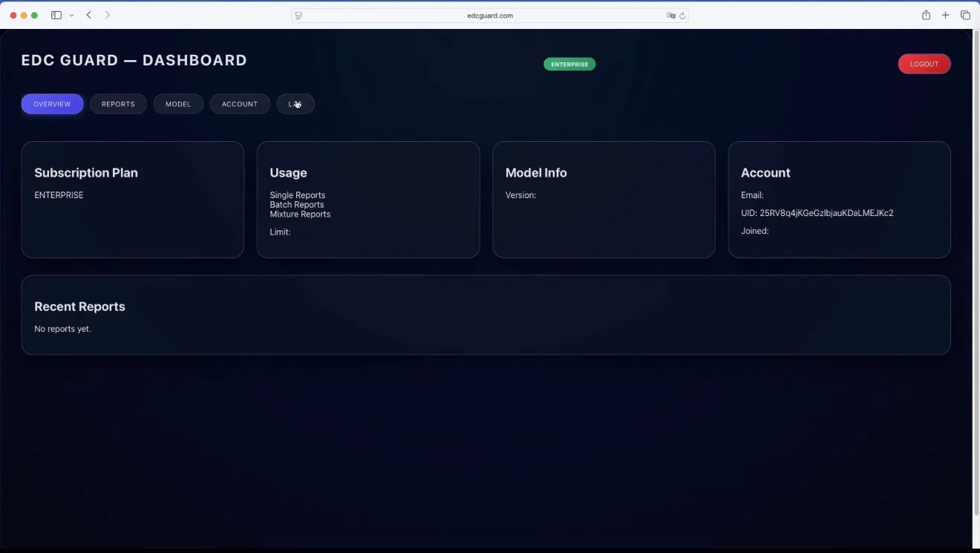980x553 pixels.
Task: Click the red Logout button
Action: [924, 64]
